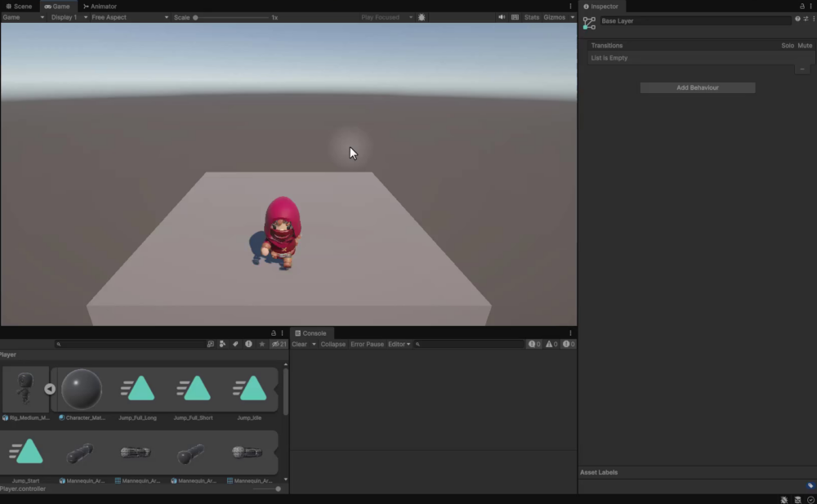Lock the Project panel

click(x=274, y=333)
